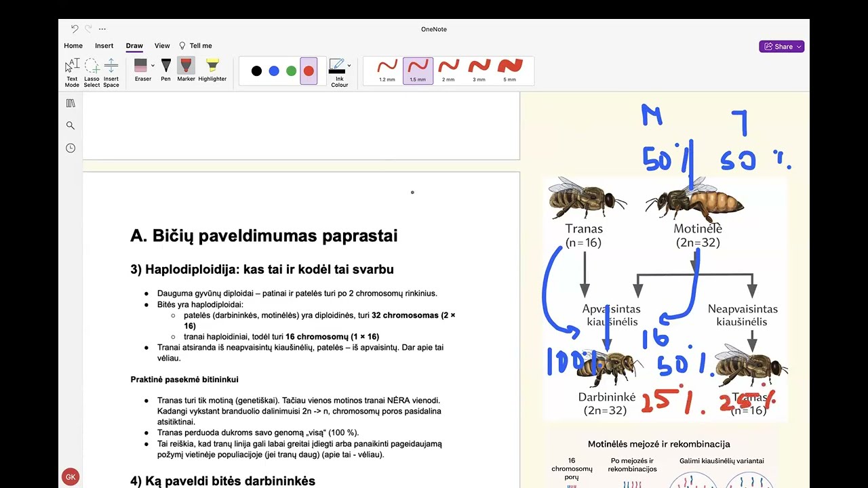The height and width of the screenshot is (488, 868).
Task: Click heading 'A. Bičių paveldimumas paprastai'
Action: [264, 236]
